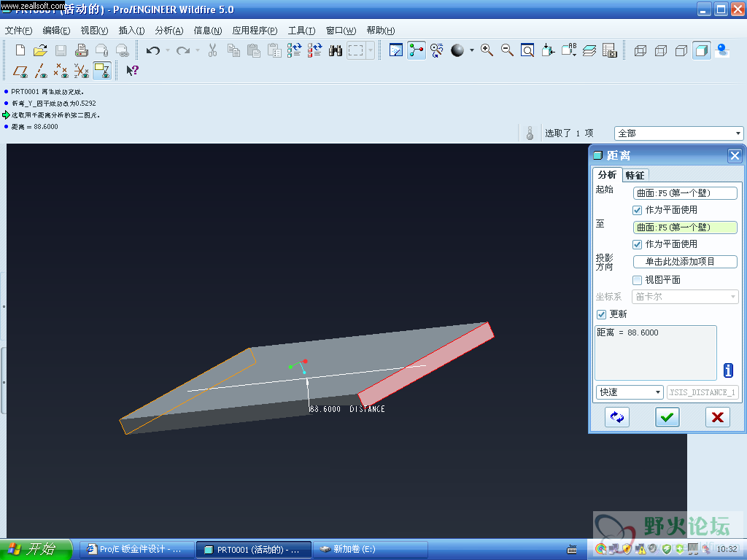Open the 快速 analysis type dropdown

(630, 392)
